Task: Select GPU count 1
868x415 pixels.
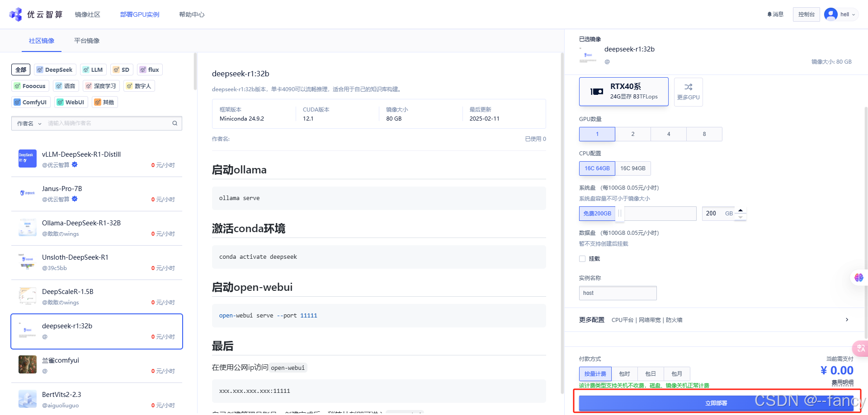Action: 597,134
